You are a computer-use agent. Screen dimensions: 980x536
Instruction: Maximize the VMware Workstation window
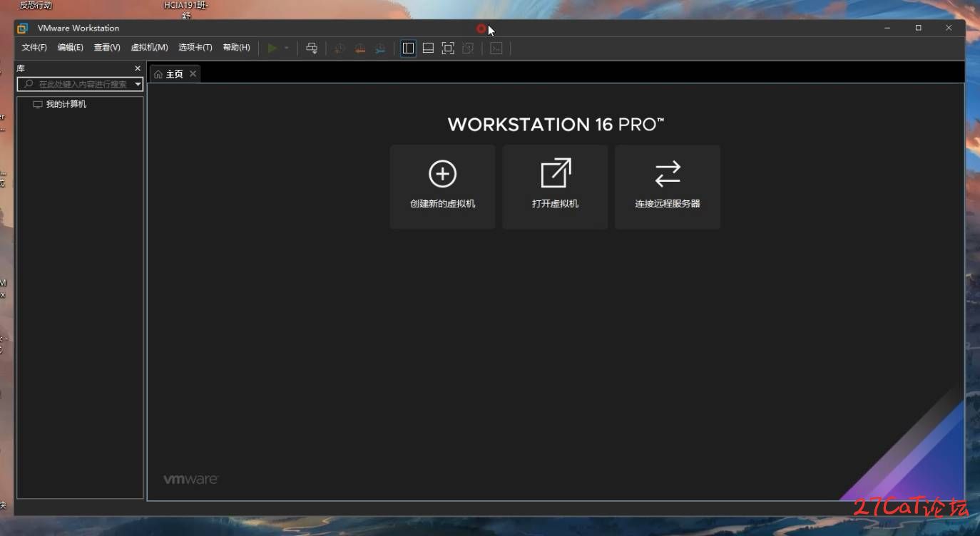pyautogui.click(x=919, y=28)
